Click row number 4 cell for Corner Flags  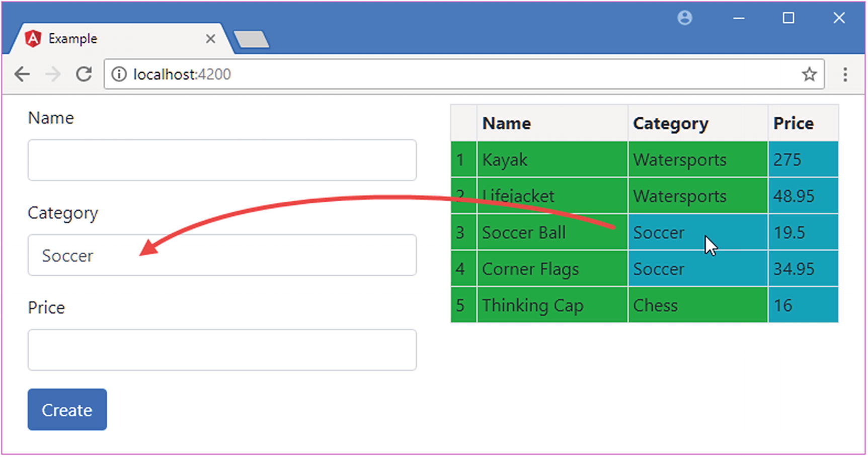pyautogui.click(x=463, y=269)
